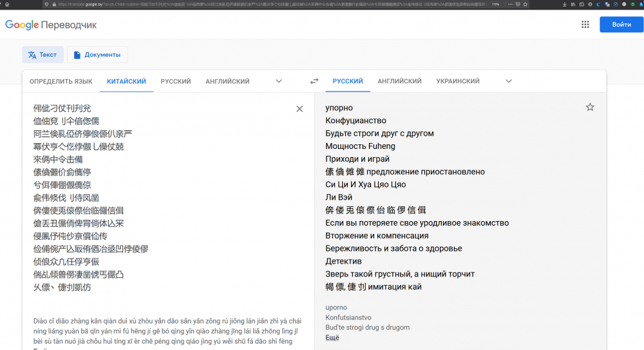Select Английский as target language
This screenshot has height=350, width=644.
(x=400, y=81)
